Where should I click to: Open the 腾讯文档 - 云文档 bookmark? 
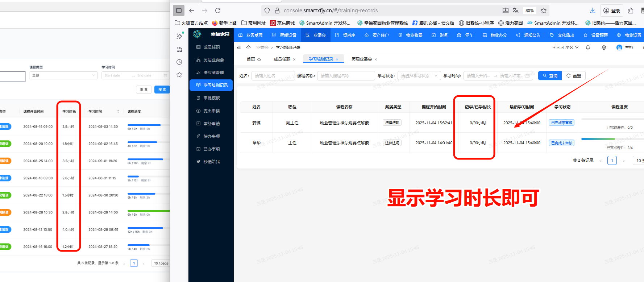[x=433, y=23]
